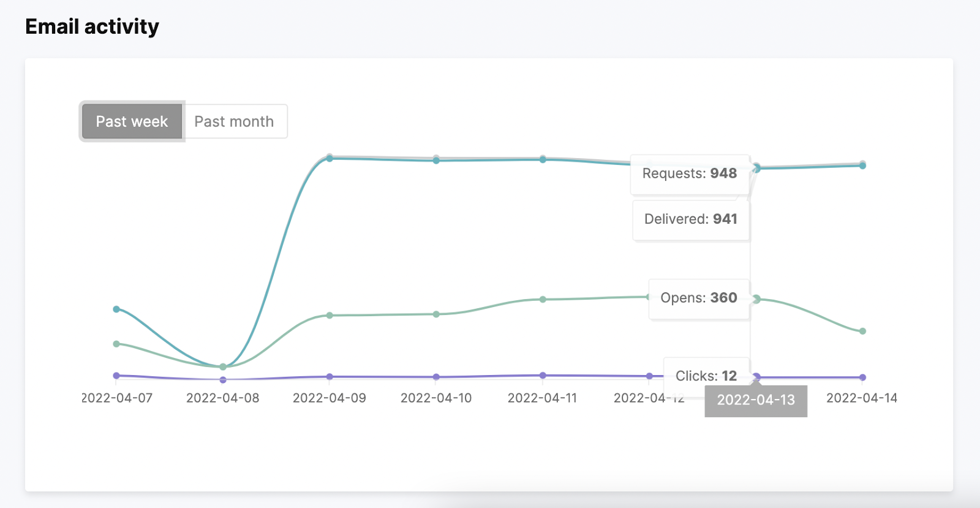The image size is (980, 508).
Task: Select green opens point on 2022-04-13
Action: (x=756, y=299)
